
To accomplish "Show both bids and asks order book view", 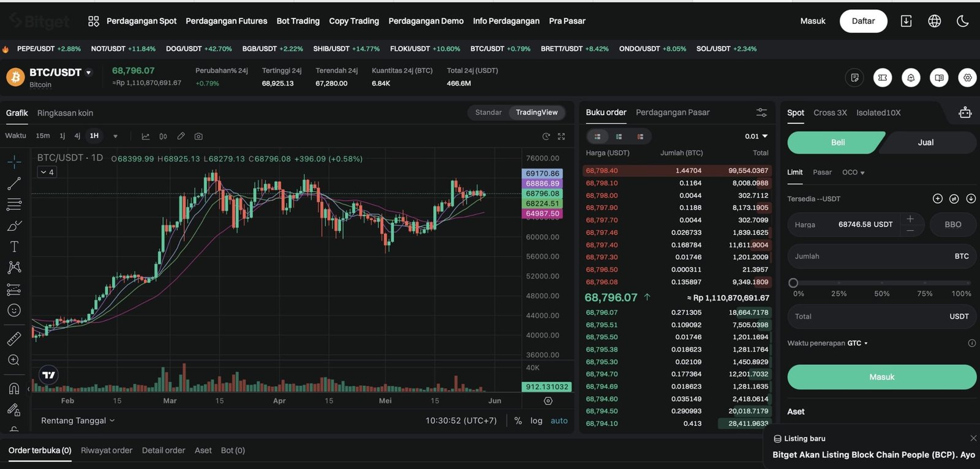I will tap(598, 137).
